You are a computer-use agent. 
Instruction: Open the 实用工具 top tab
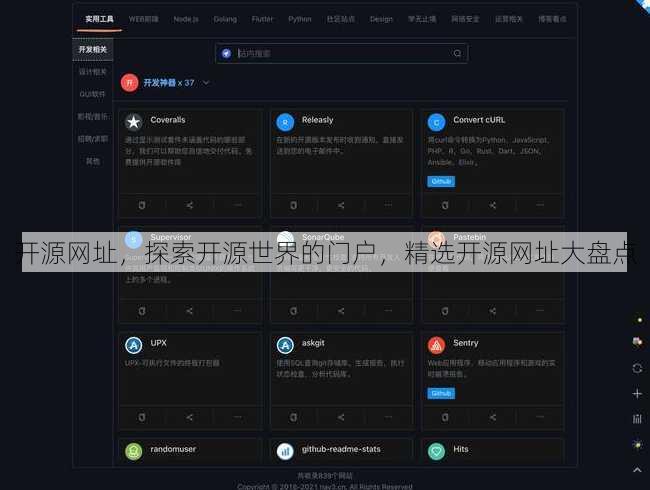[99, 19]
